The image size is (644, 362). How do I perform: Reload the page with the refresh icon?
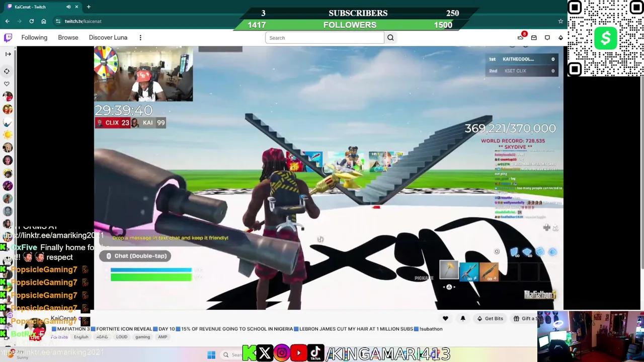[x=31, y=21]
